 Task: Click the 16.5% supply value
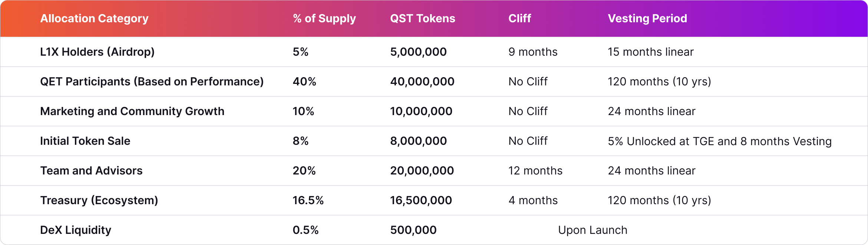(x=308, y=200)
